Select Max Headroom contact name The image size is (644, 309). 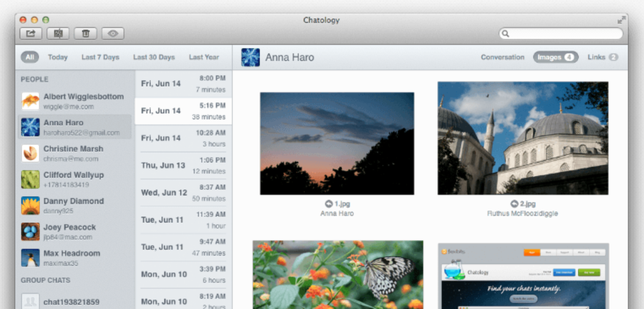(x=72, y=254)
